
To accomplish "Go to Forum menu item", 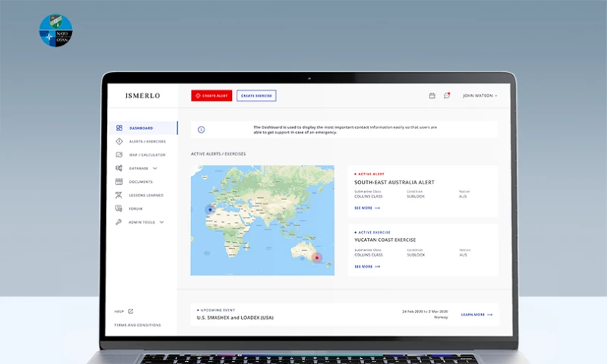I will point(136,209).
